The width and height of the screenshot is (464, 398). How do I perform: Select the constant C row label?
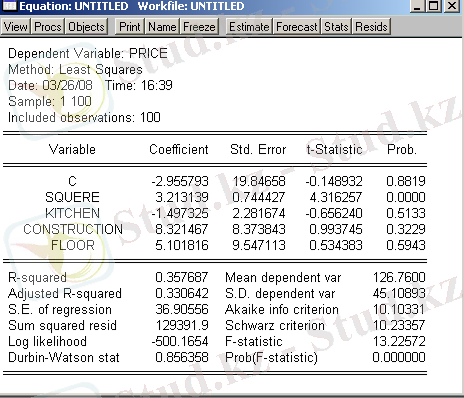(72, 181)
